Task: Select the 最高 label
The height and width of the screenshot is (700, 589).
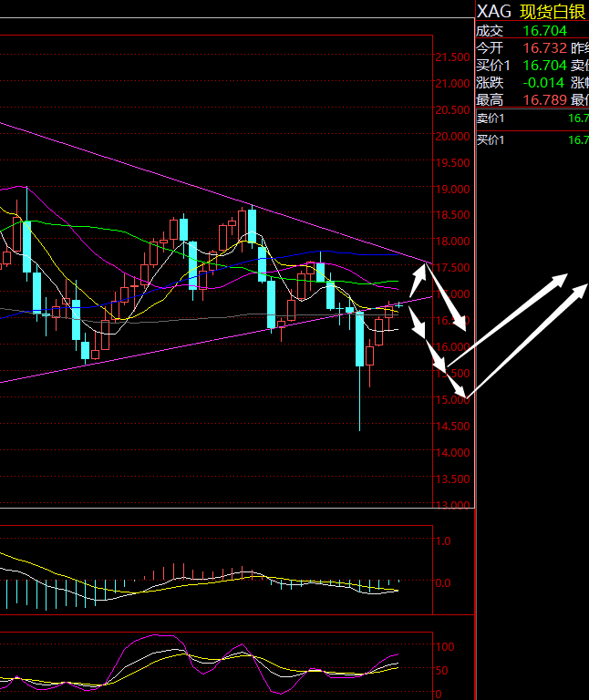Action: tap(490, 100)
